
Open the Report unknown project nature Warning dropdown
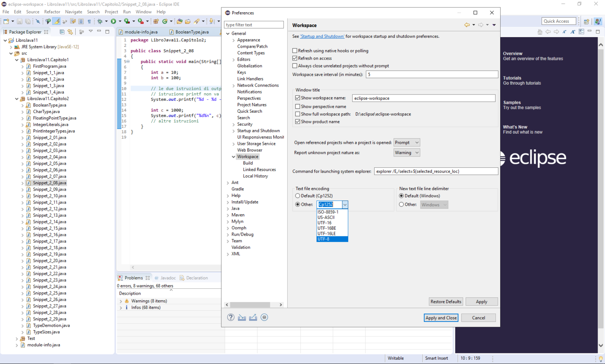pos(406,152)
